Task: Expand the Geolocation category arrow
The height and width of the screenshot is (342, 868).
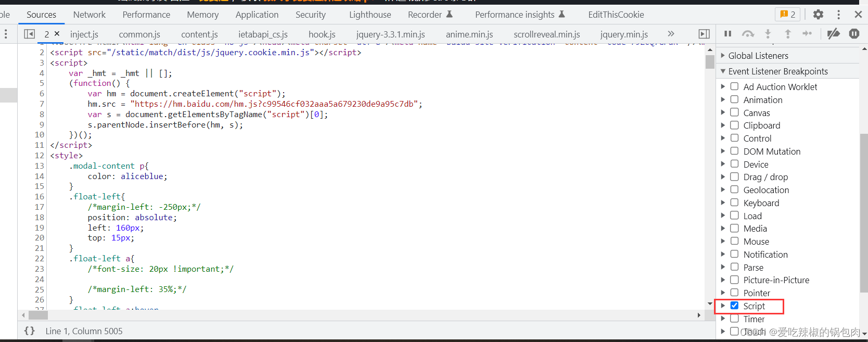Action: click(x=723, y=189)
